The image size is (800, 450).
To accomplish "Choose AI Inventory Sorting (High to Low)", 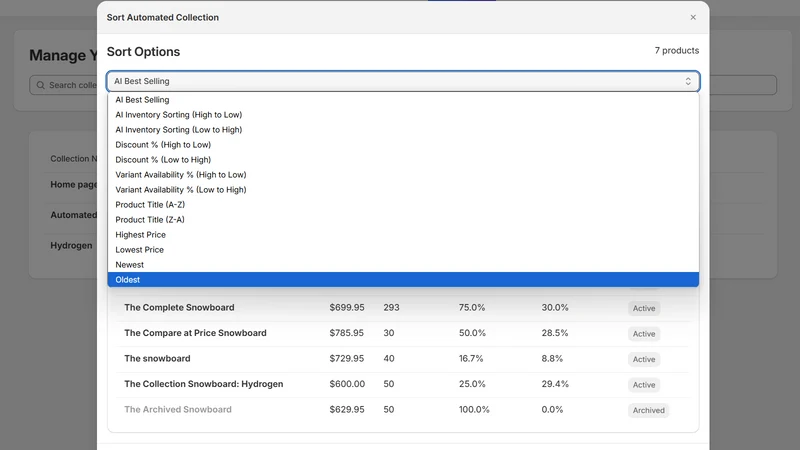I will coord(403,115).
